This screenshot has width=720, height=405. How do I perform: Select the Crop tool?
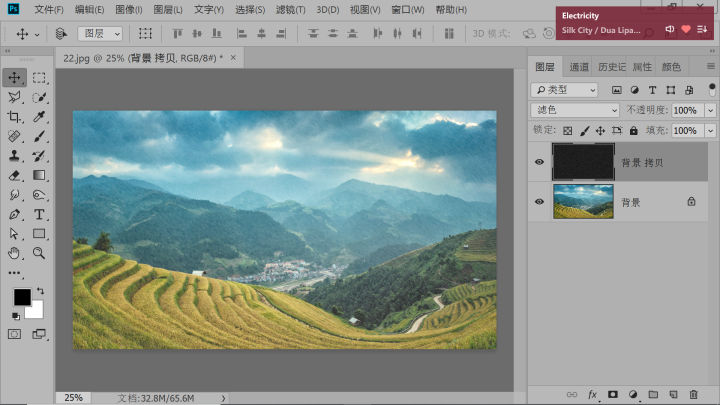click(15, 117)
